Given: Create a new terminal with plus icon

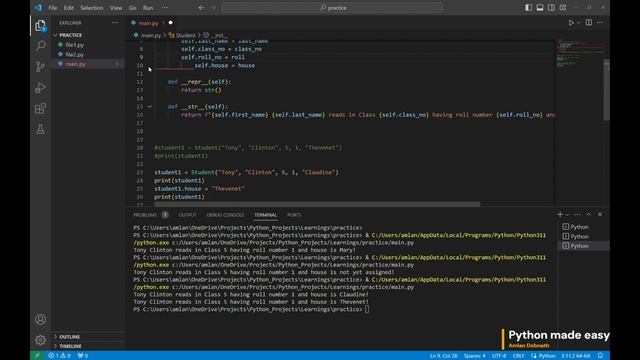Looking at the screenshot, I should [560, 214].
